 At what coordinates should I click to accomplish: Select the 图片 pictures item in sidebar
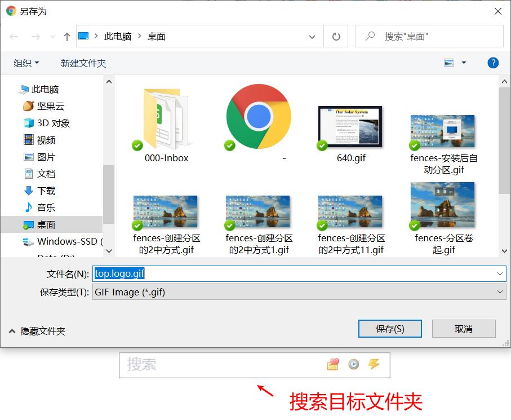coord(38,157)
